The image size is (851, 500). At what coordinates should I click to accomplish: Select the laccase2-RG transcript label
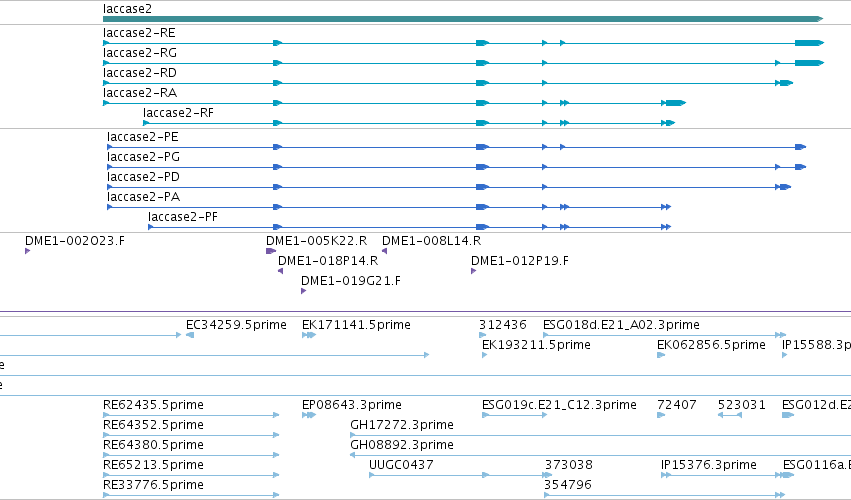tap(139, 53)
